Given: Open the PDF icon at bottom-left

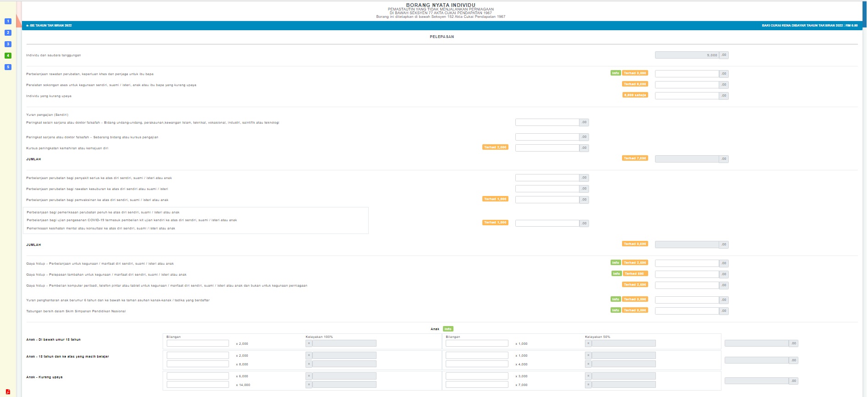Looking at the screenshot, I should tap(8, 392).
